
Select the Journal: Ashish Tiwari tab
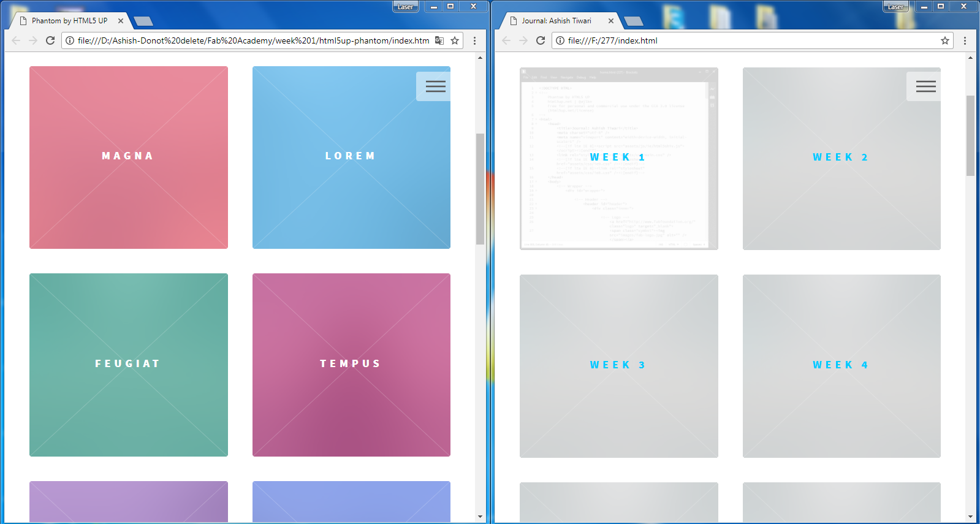point(556,21)
